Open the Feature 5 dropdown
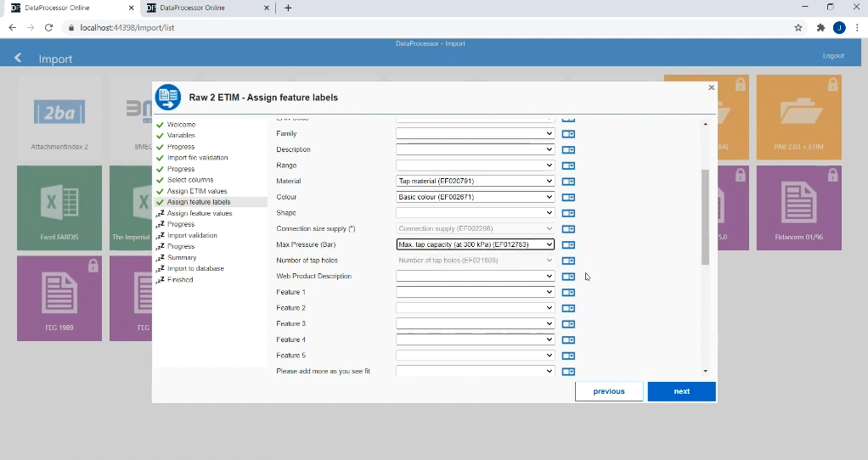This screenshot has height=460, width=868. (475, 356)
